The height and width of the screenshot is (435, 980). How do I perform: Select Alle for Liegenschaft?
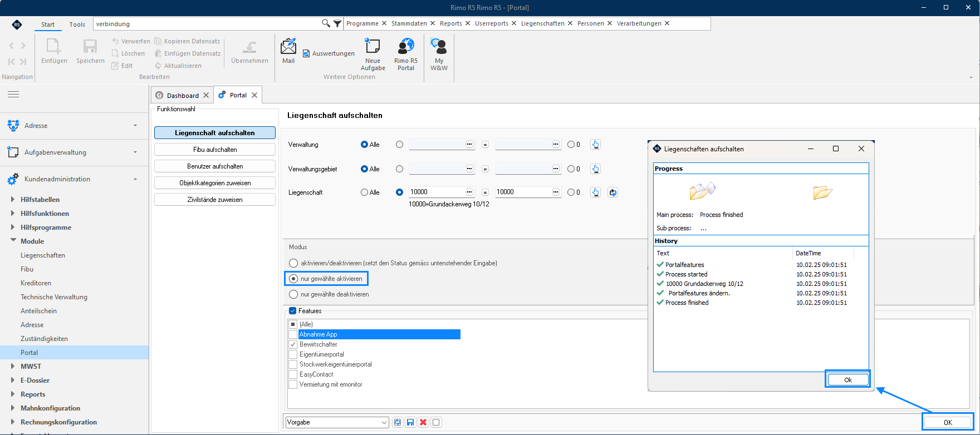(x=364, y=192)
